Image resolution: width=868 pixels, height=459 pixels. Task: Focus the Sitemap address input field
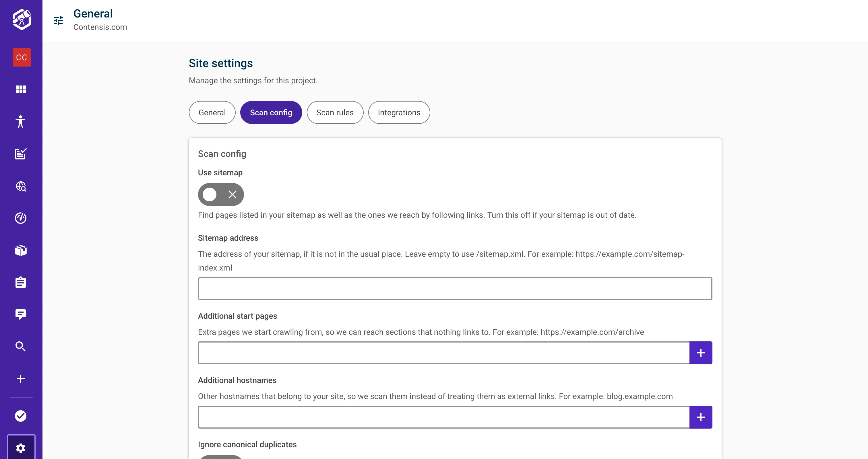pos(455,289)
